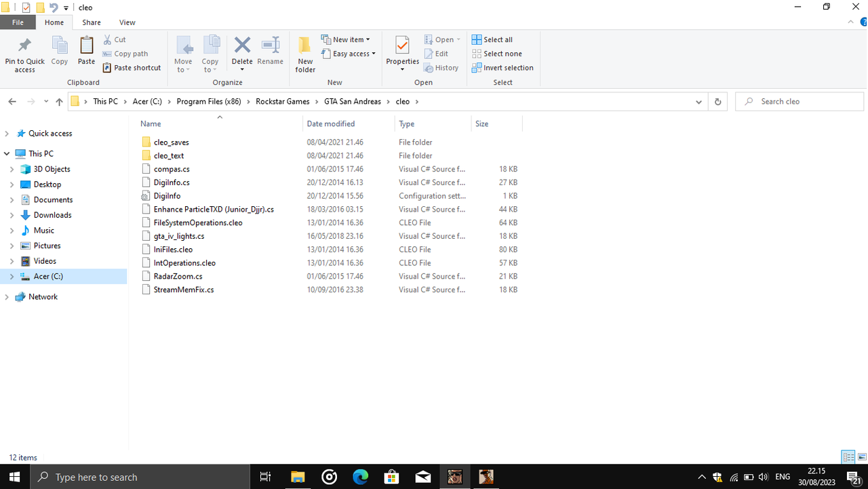This screenshot has height=489, width=868.
Task: Click the Back navigation arrow
Action: 12,102
